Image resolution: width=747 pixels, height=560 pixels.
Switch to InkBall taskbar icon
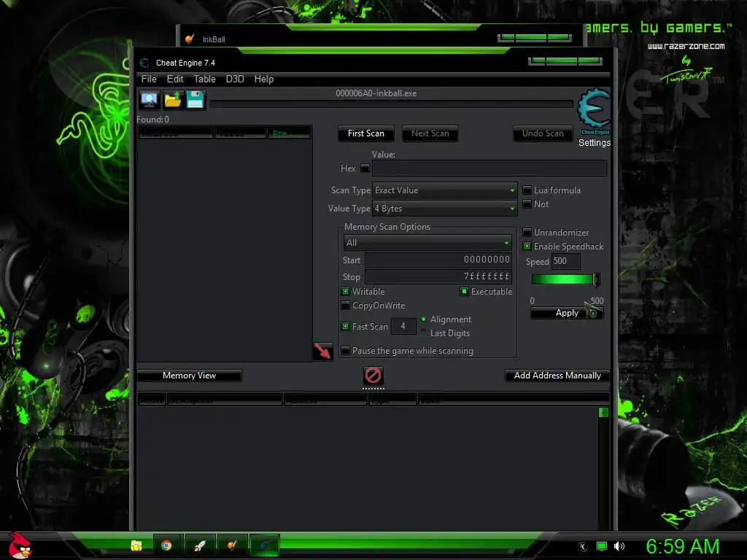[x=232, y=545]
